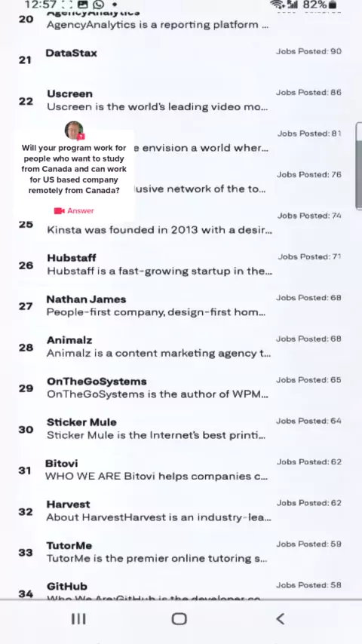Viewport: 362px width, 644px height.
Task: Click the vertical scrollbar handle on right edge
Action: [359, 166]
